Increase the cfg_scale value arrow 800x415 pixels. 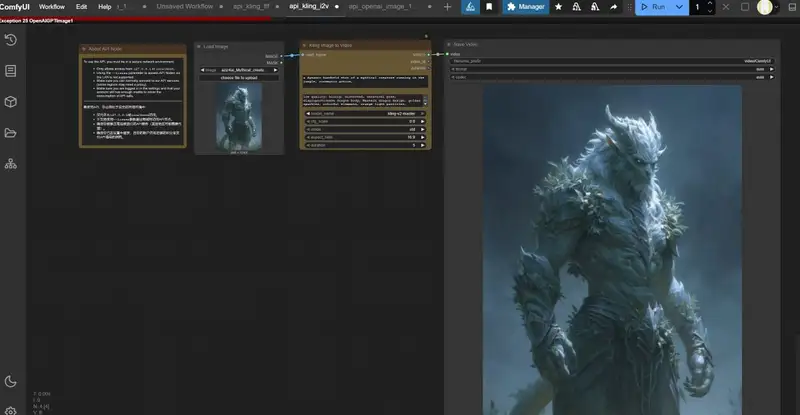(422, 121)
